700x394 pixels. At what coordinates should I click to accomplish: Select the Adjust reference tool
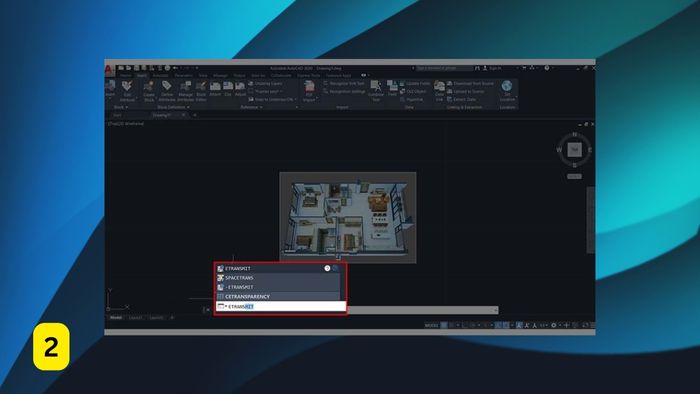click(240, 89)
